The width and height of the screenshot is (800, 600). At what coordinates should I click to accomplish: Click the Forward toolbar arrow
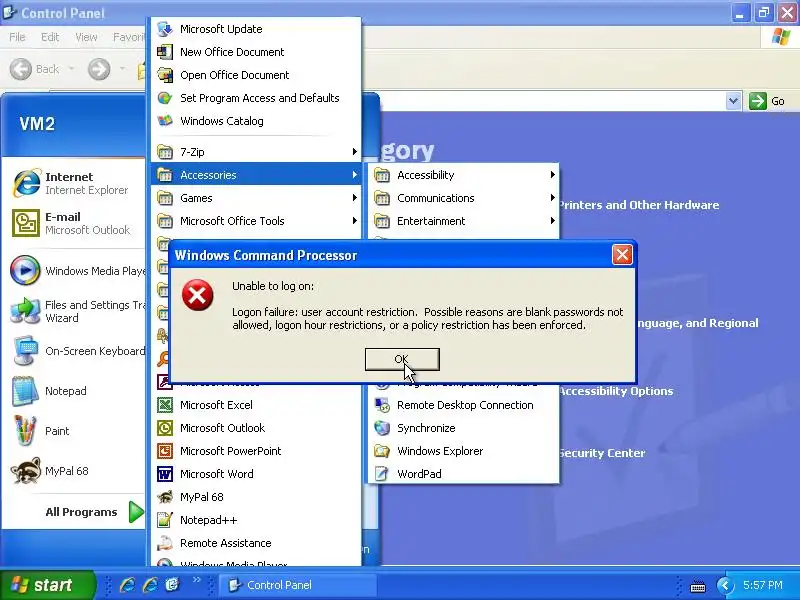(99, 69)
